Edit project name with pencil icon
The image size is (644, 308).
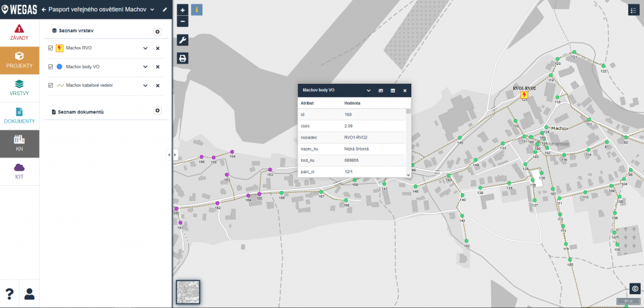coord(165,10)
